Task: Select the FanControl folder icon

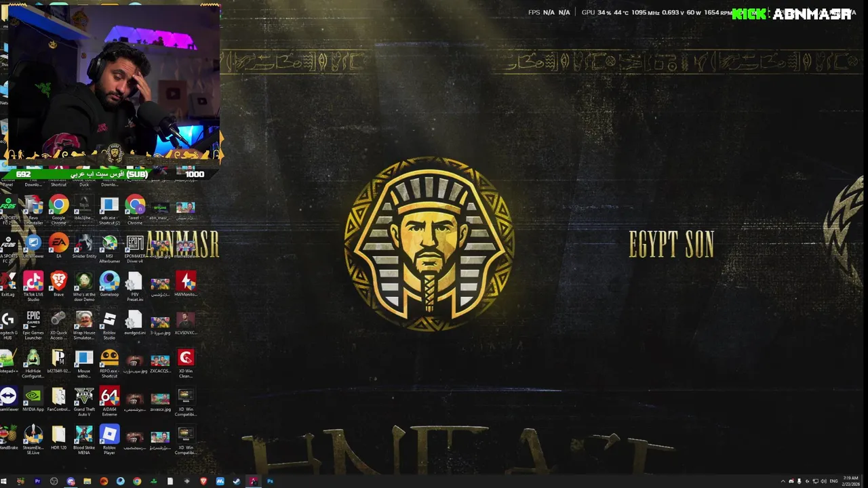Action: point(58,401)
